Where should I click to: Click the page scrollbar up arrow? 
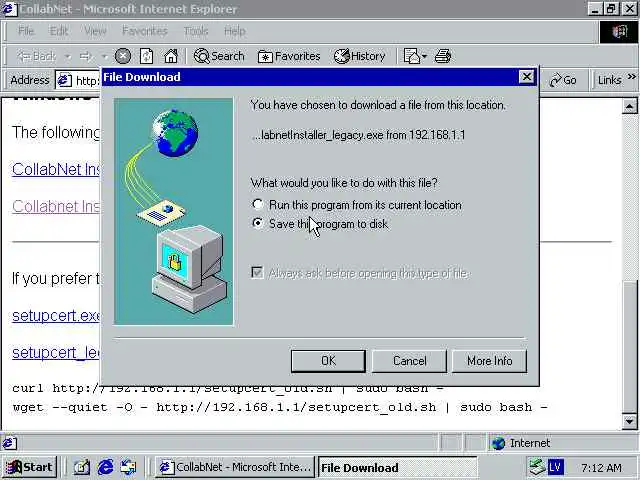tap(629, 107)
